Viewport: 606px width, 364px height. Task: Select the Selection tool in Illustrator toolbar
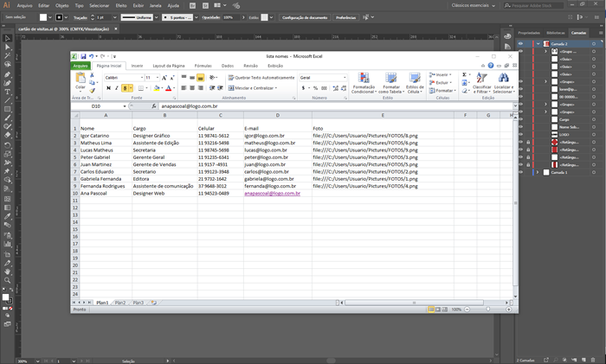point(7,38)
